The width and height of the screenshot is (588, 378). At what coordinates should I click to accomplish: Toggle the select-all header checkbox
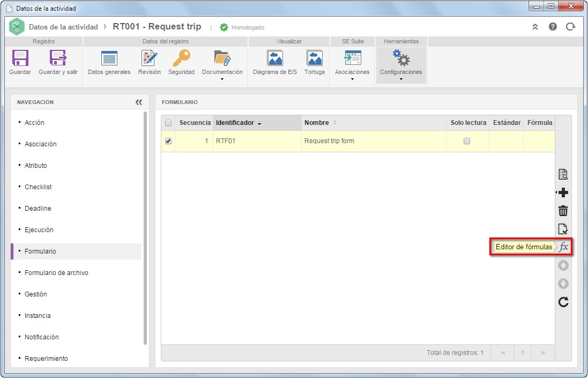(x=168, y=123)
